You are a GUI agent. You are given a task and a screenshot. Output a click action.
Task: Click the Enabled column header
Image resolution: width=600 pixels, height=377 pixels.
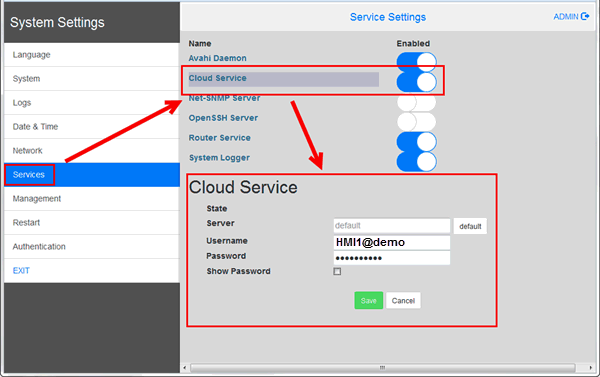click(413, 44)
